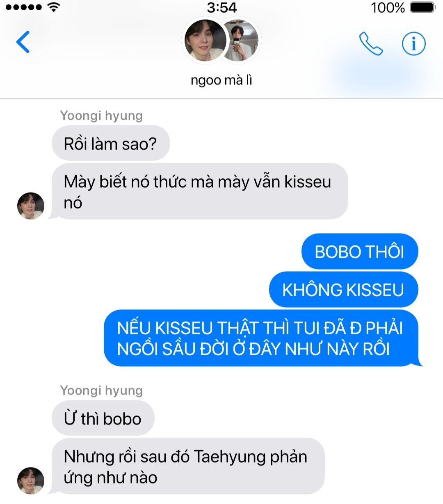The height and width of the screenshot is (504, 443).
Task: Select the 'Mày biết nó thức' message bubble
Action: pyautogui.click(x=200, y=191)
